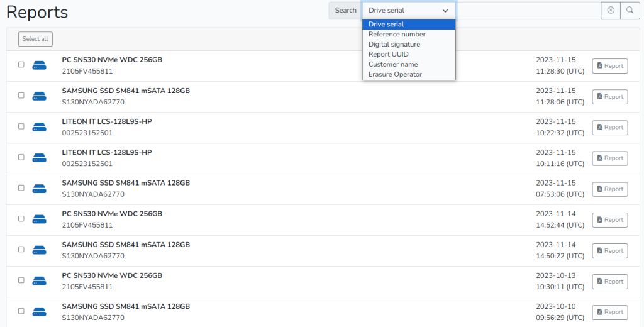The image size is (644, 327).
Task: Click "SAMSUNG SSD SM841 mSATA 128GB" title at 07:53:06
Action: coord(126,183)
